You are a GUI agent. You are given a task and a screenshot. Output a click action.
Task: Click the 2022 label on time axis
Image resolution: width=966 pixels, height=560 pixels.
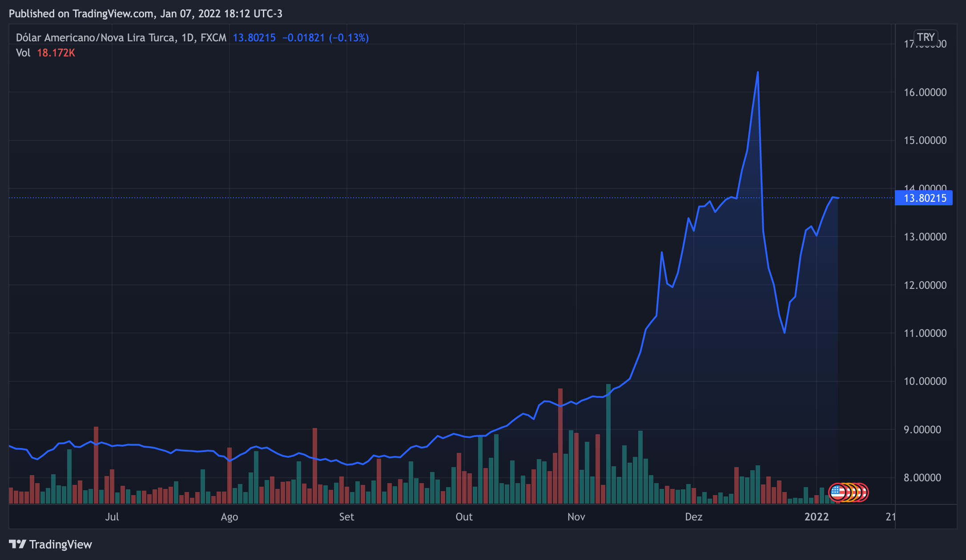tap(817, 516)
